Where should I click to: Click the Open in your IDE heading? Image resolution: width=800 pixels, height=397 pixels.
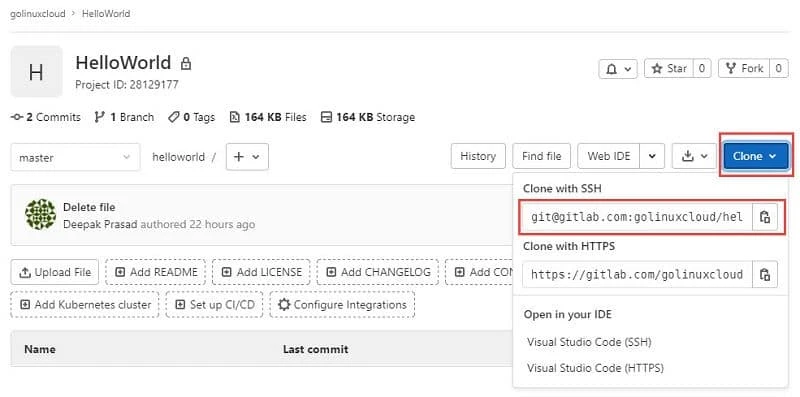[x=567, y=314]
